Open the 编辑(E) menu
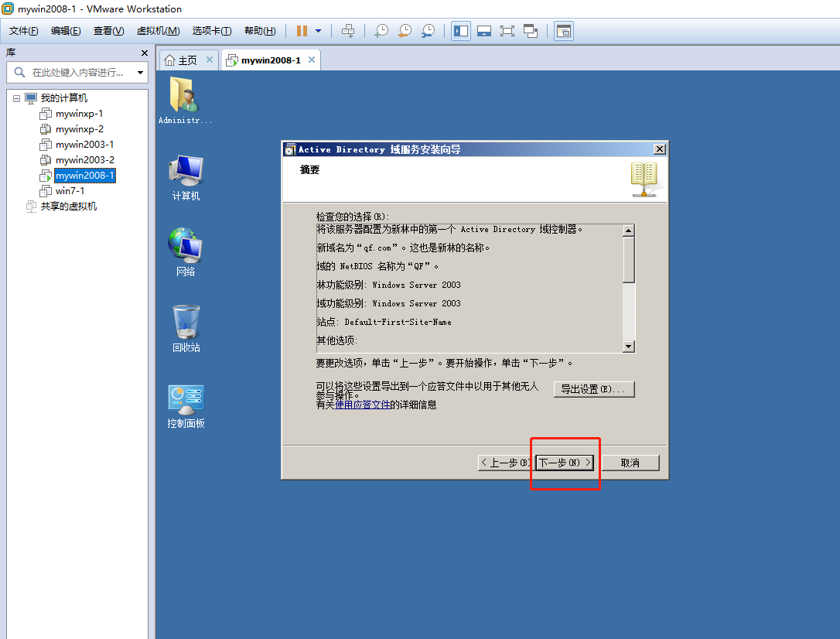The image size is (840, 639). (66, 31)
